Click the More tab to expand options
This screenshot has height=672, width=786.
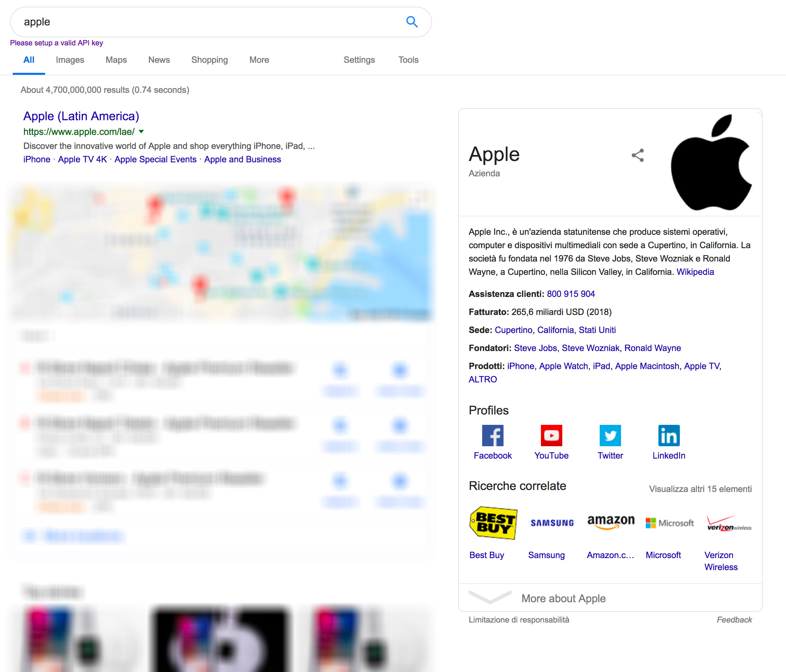[x=259, y=60]
